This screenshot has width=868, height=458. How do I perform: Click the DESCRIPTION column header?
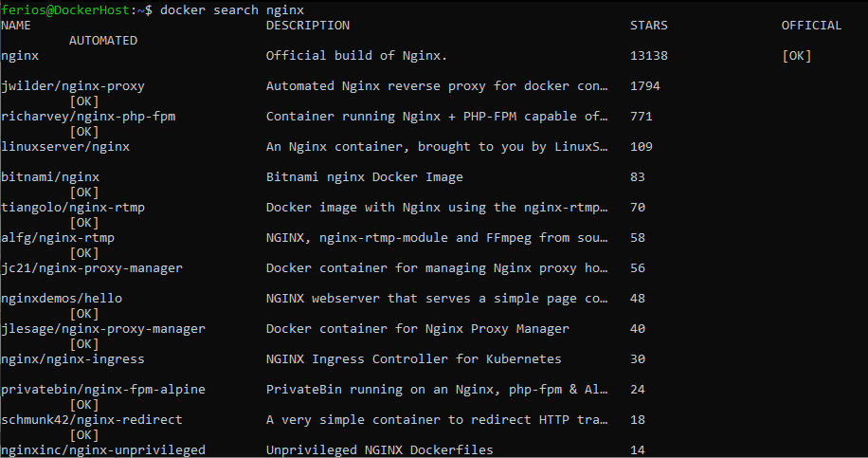[x=308, y=26]
